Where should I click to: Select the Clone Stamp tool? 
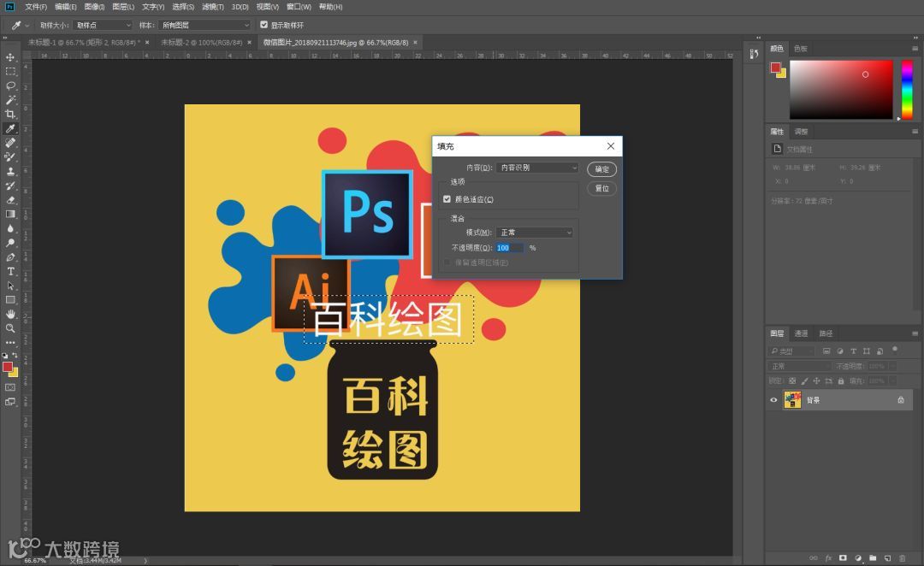(10, 171)
